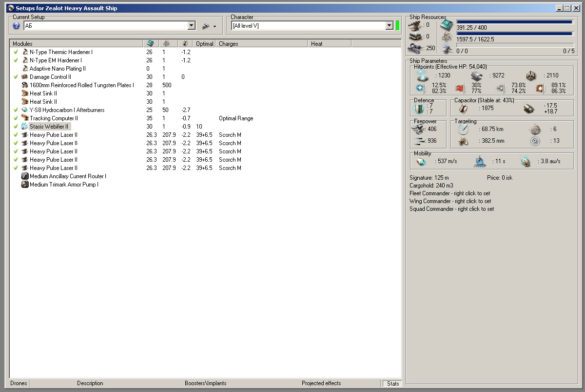Click the capacitor use column header icon

(x=185, y=43)
